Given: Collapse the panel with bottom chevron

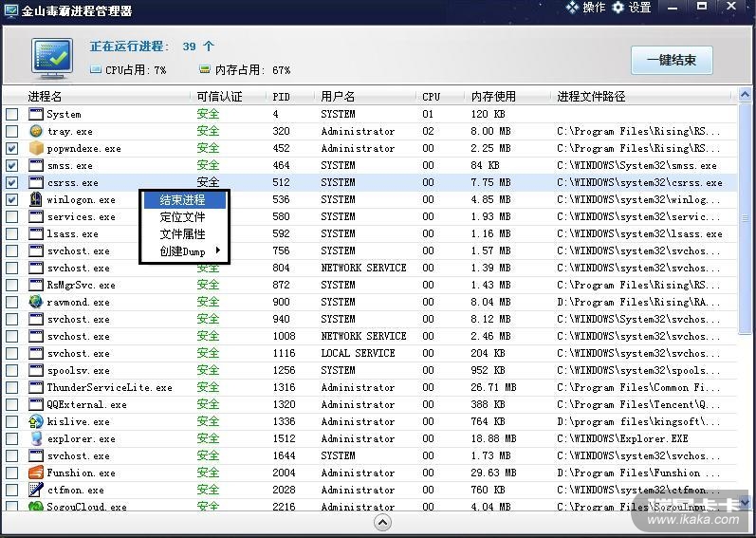Looking at the screenshot, I should pos(382,523).
